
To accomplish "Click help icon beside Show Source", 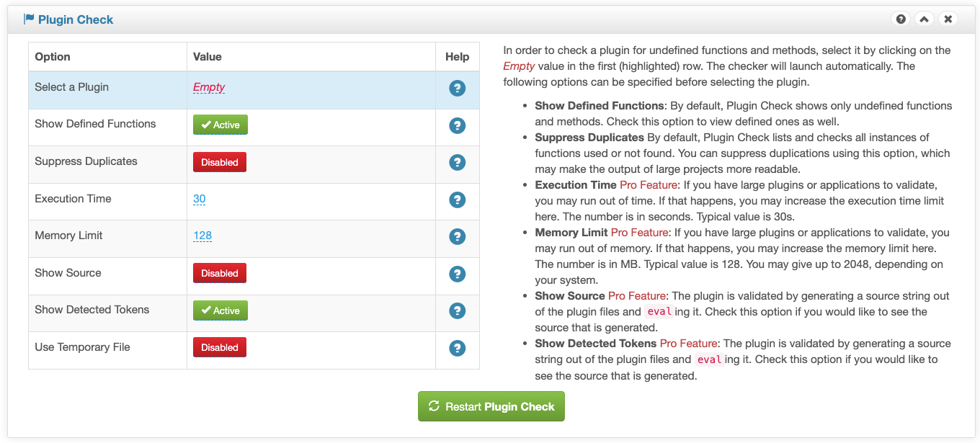I will pyautogui.click(x=457, y=274).
